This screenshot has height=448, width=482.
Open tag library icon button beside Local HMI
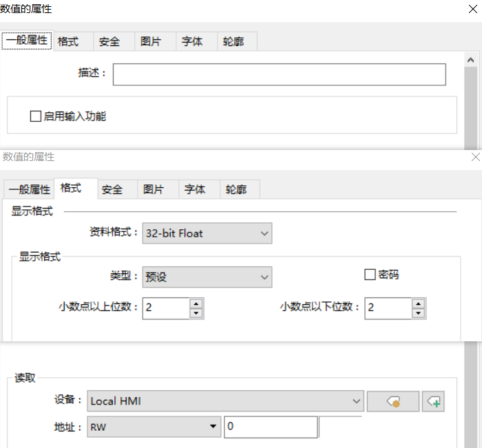(393, 401)
